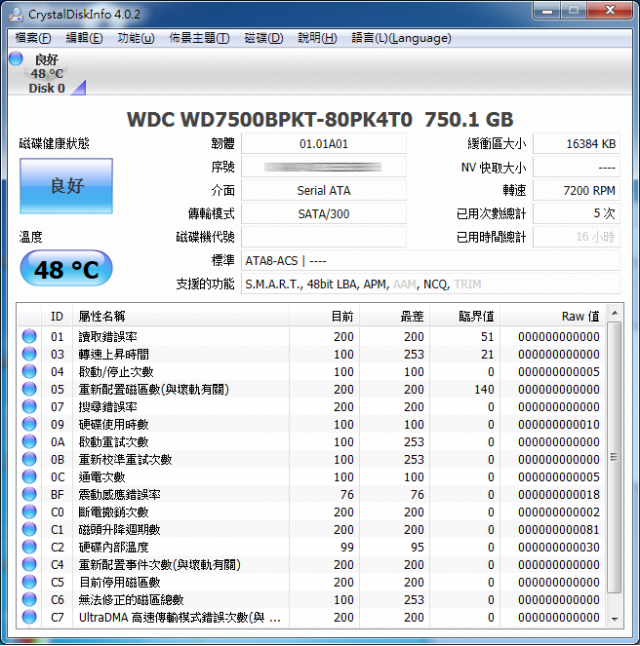This screenshot has height=646, width=640.
Task: Click the NV 快取大小 value field
Action: 576,167
